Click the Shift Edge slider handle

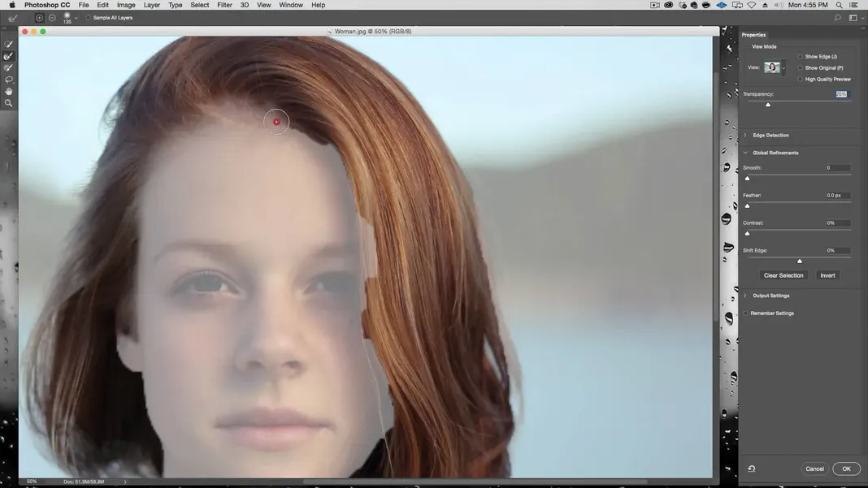(x=800, y=261)
